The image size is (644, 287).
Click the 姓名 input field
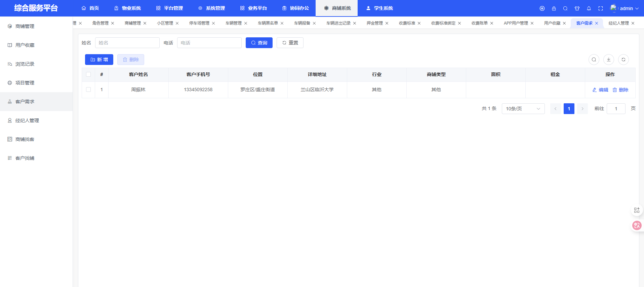tap(127, 43)
